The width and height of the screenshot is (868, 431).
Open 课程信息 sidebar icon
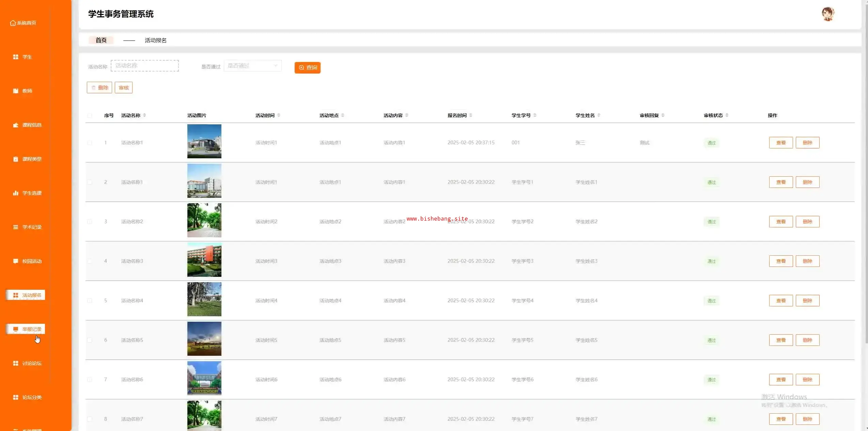click(x=16, y=125)
